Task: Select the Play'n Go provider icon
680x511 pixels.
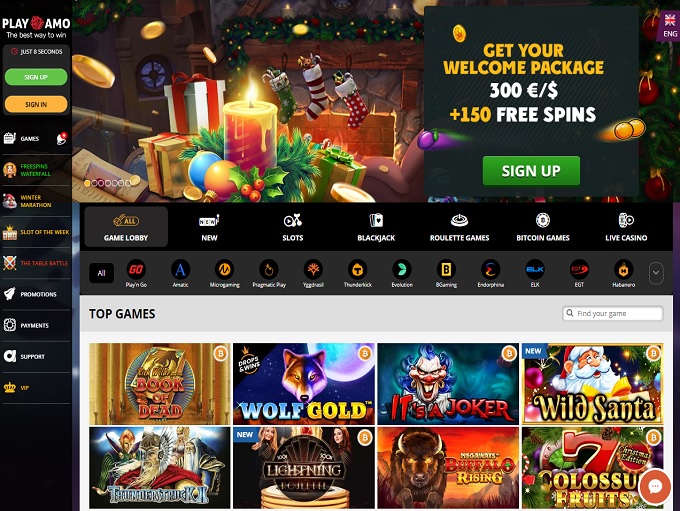Action: 136,269
